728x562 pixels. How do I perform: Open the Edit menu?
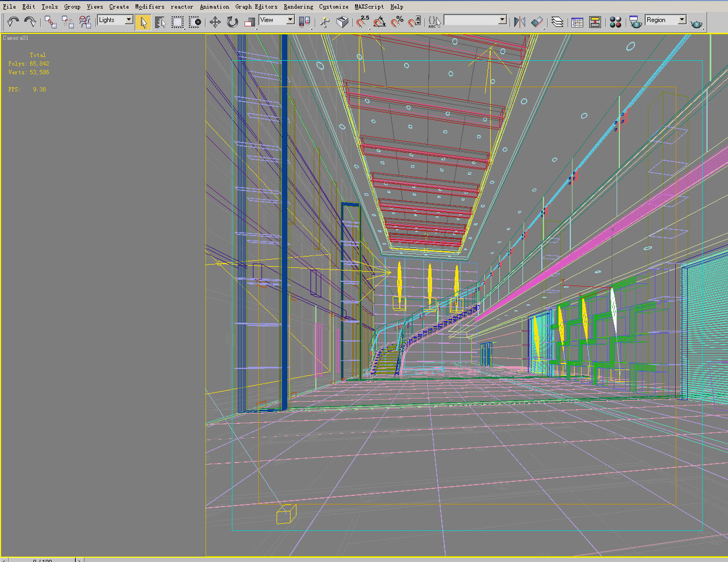pos(29,6)
